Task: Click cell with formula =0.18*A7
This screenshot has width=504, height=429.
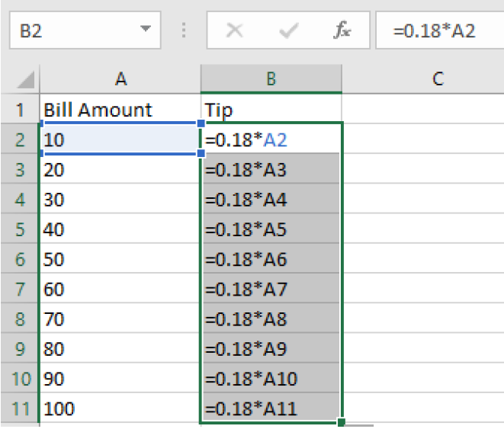Action: coord(271,288)
